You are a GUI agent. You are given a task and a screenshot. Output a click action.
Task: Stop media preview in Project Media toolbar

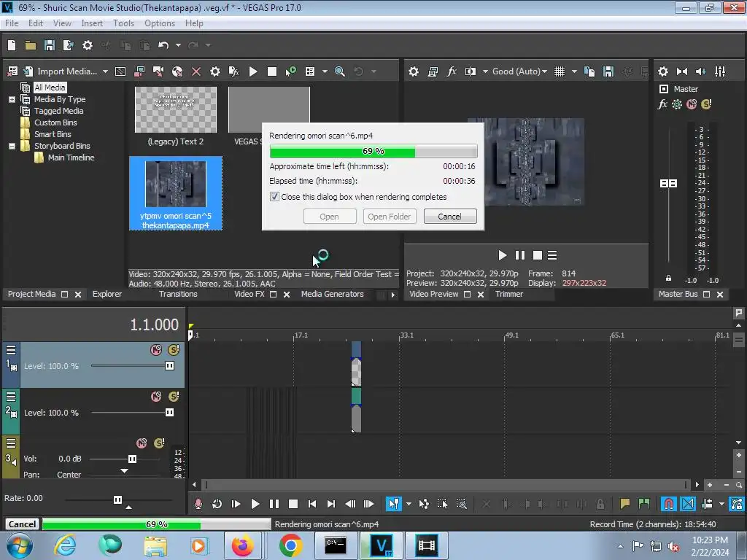click(272, 71)
